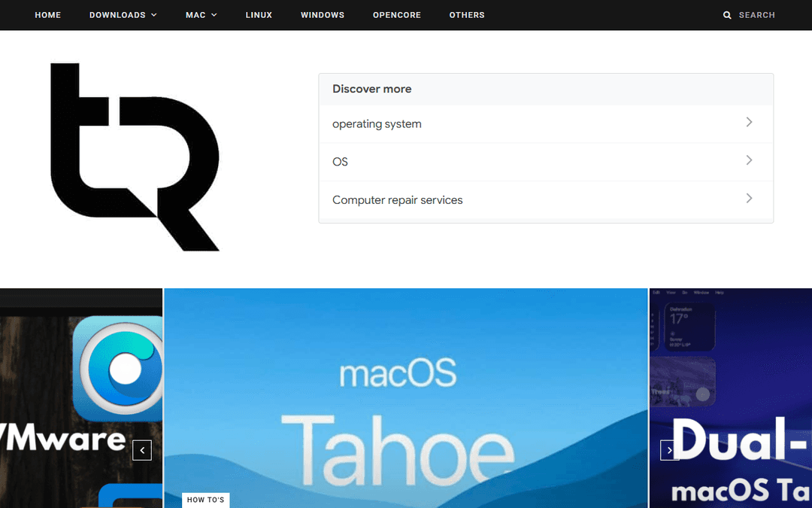Click the search magnifier icon
This screenshot has height=508, width=812.
click(727, 15)
